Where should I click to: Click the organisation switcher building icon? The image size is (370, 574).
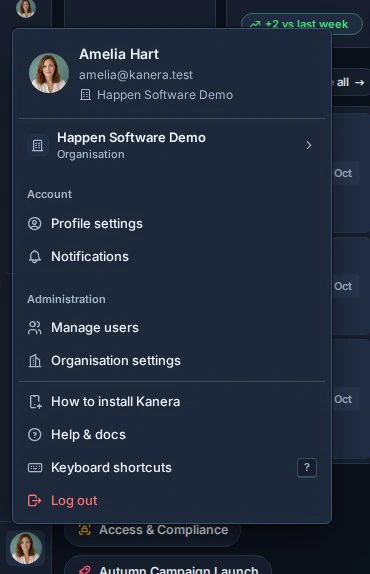coord(37,145)
